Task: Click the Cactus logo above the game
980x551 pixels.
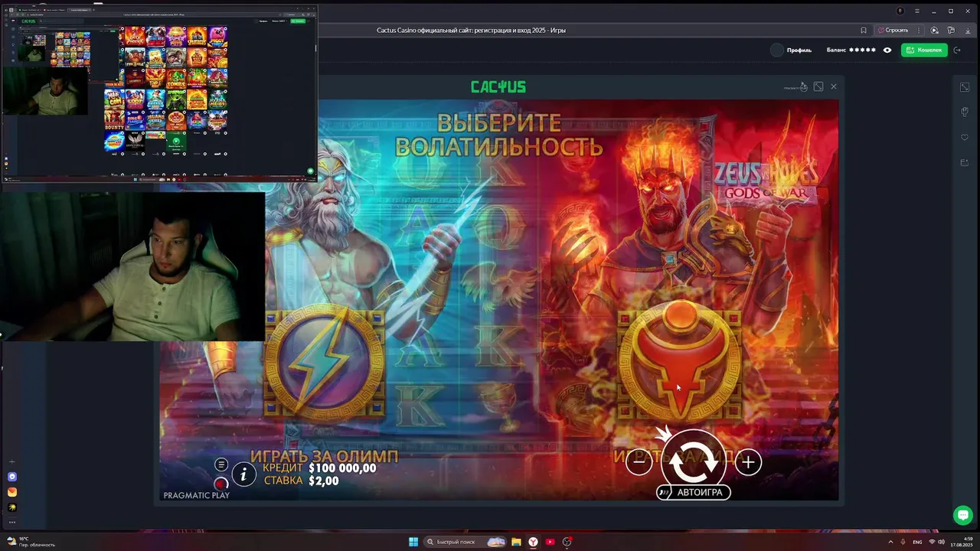Action: [498, 86]
